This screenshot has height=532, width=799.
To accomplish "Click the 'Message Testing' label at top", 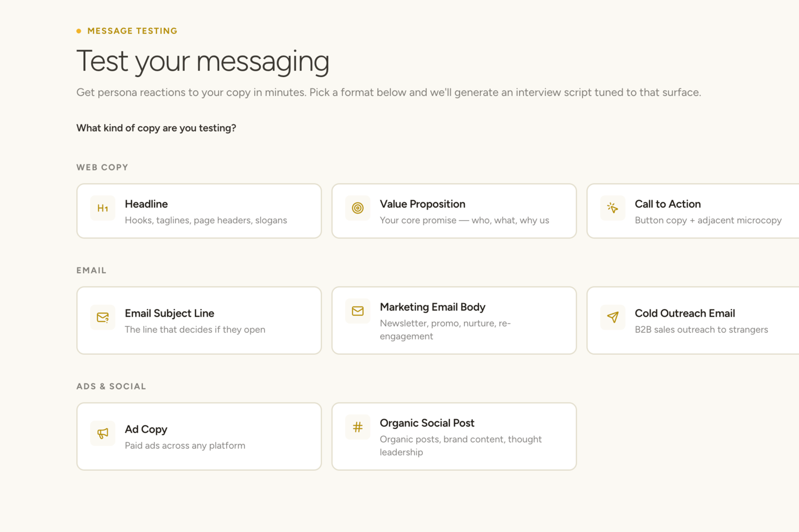I will tap(132, 31).
